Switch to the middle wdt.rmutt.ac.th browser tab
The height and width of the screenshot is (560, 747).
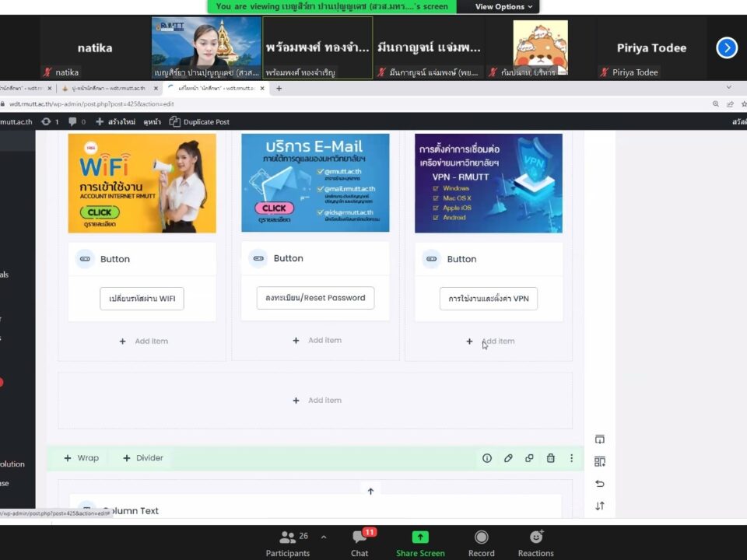tap(108, 88)
